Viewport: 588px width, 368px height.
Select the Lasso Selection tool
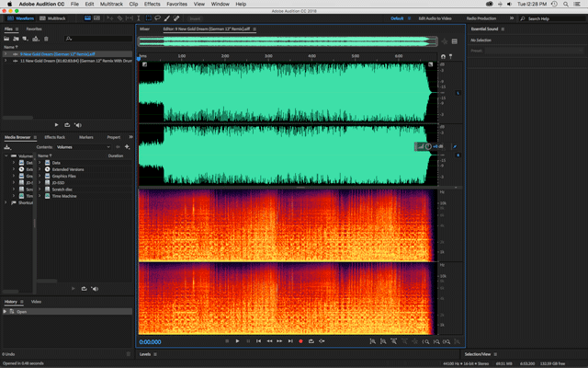156,18
